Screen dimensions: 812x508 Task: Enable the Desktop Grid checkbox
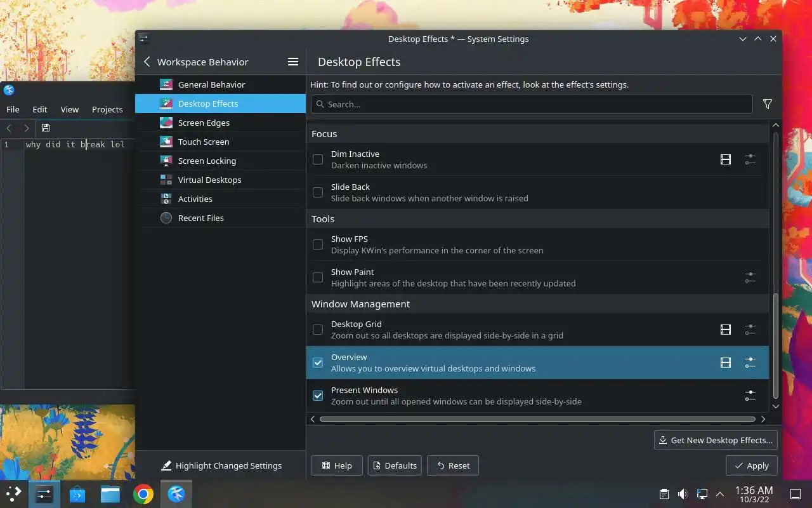tap(318, 330)
